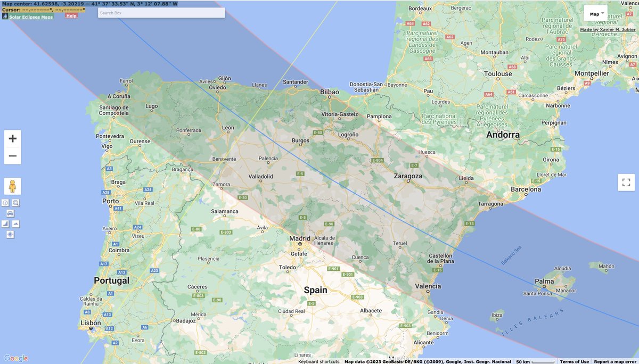Click the Zaragoza city label
639x364 pixels.
[x=408, y=176]
